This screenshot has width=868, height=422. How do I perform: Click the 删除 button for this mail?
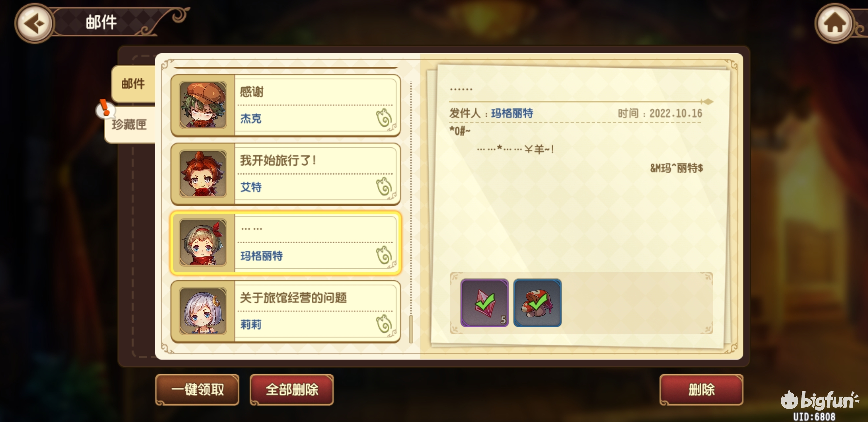point(701,390)
